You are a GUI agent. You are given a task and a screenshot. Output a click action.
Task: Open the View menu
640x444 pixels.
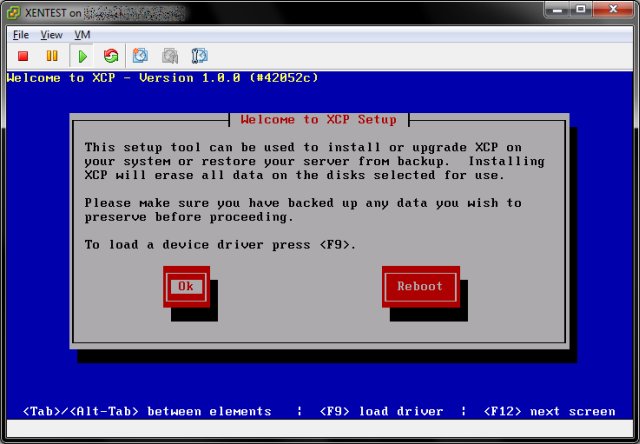click(x=51, y=34)
